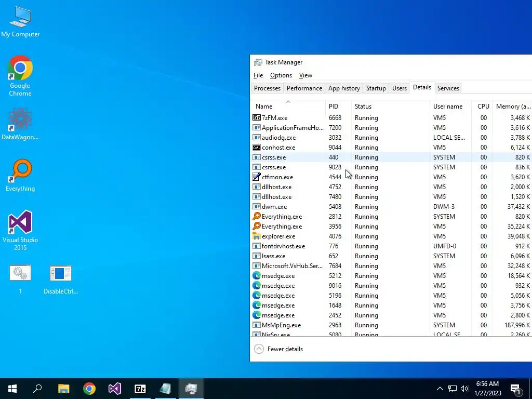
Task: Select the desktop file named 1
Action: 20,279
